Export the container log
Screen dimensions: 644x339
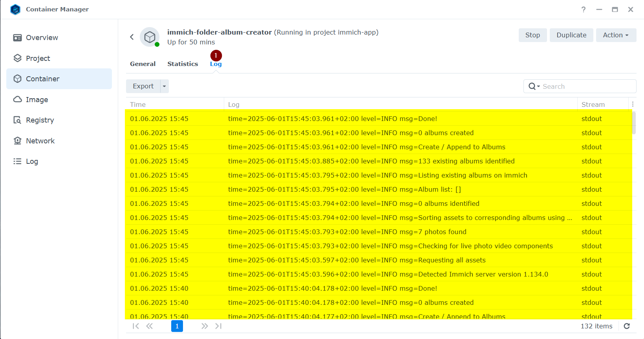(143, 86)
